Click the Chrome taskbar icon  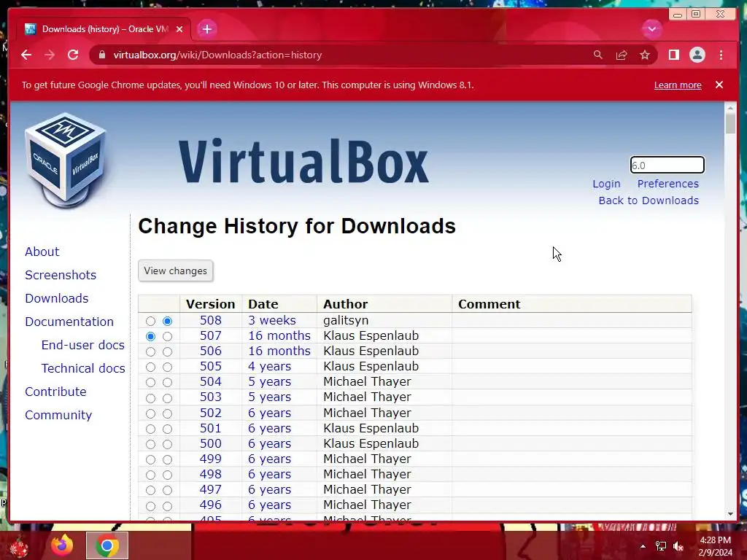tap(107, 545)
